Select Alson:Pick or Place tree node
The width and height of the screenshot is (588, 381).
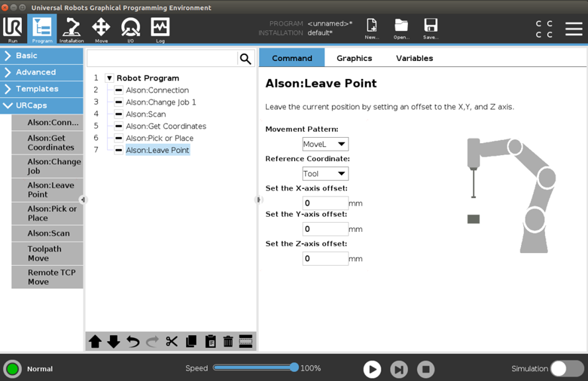[x=160, y=138]
